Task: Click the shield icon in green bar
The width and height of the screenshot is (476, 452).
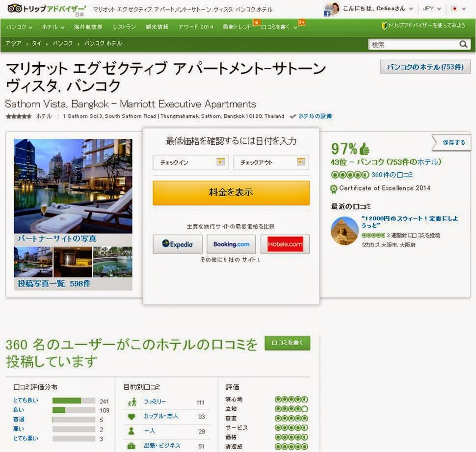Action: click(x=384, y=26)
